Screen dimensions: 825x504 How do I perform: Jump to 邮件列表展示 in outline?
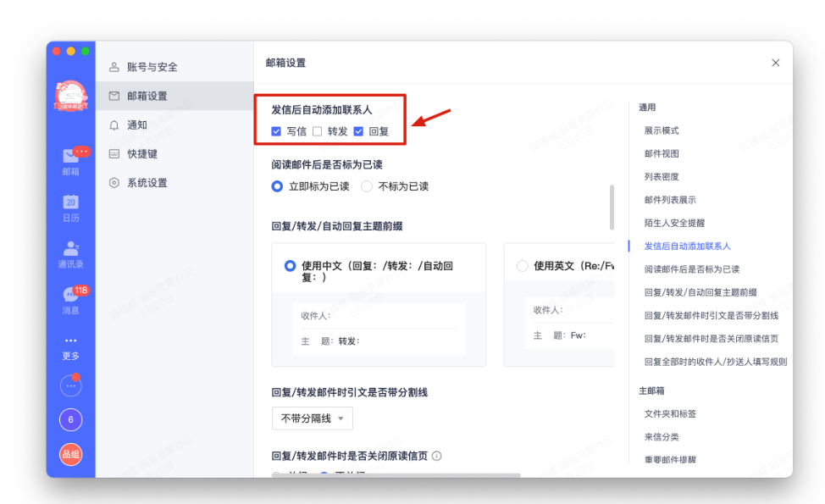click(670, 200)
